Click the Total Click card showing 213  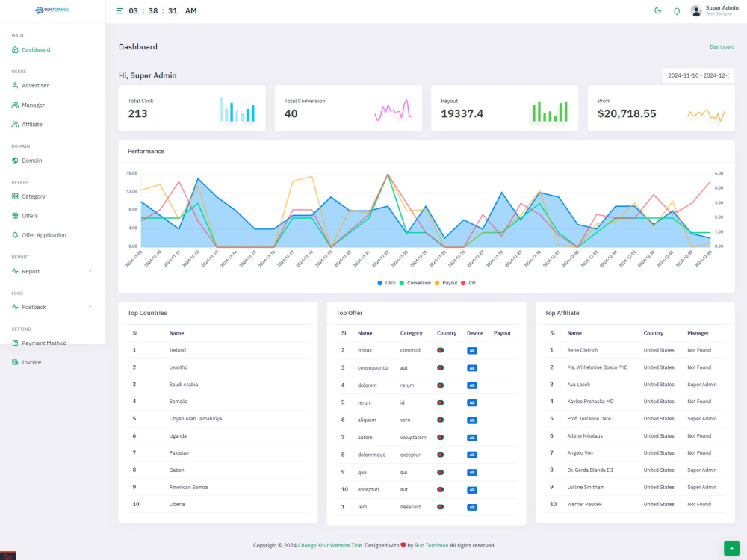[191, 108]
